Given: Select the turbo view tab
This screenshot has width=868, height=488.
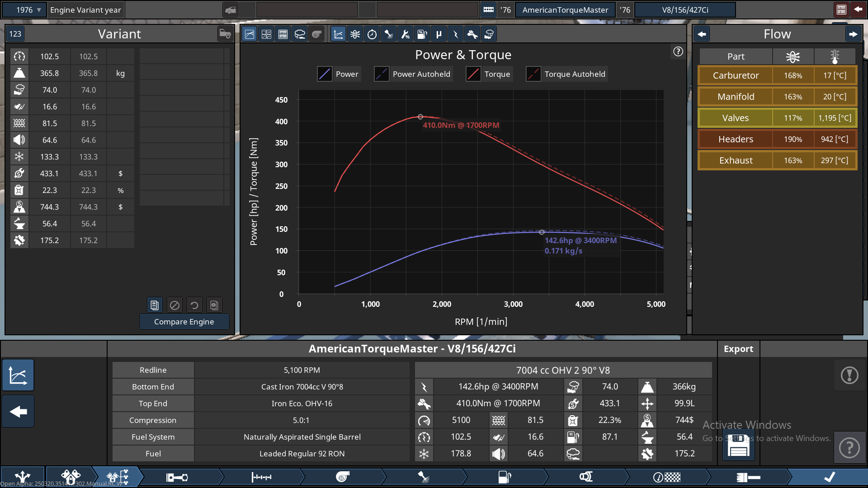Looking at the screenshot, I should (x=316, y=34).
